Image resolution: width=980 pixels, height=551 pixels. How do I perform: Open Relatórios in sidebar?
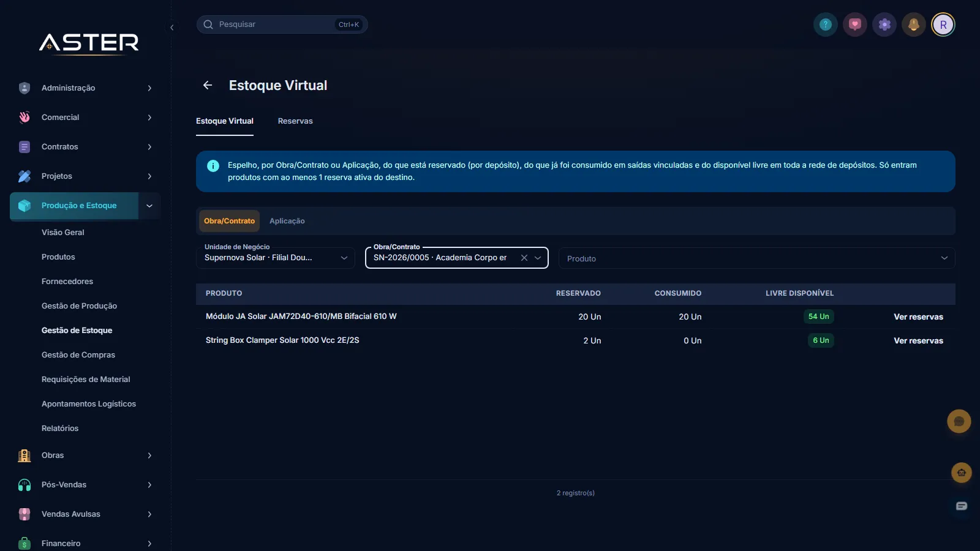tap(60, 429)
